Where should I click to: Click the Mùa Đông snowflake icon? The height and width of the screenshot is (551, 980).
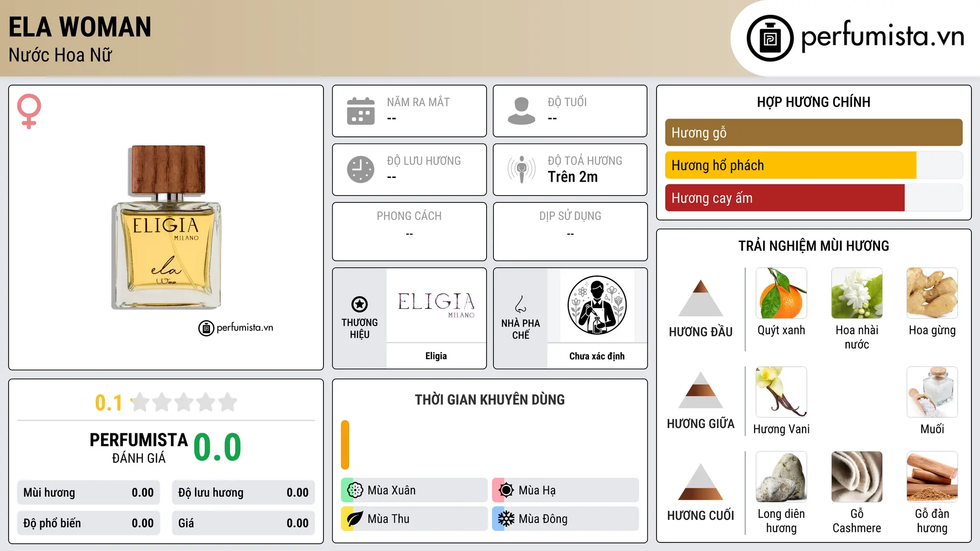pos(506,519)
